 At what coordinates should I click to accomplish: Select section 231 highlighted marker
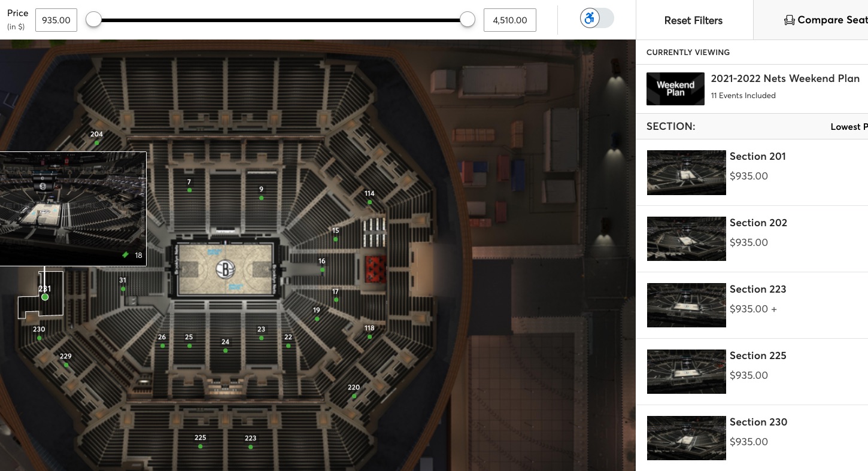45,297
